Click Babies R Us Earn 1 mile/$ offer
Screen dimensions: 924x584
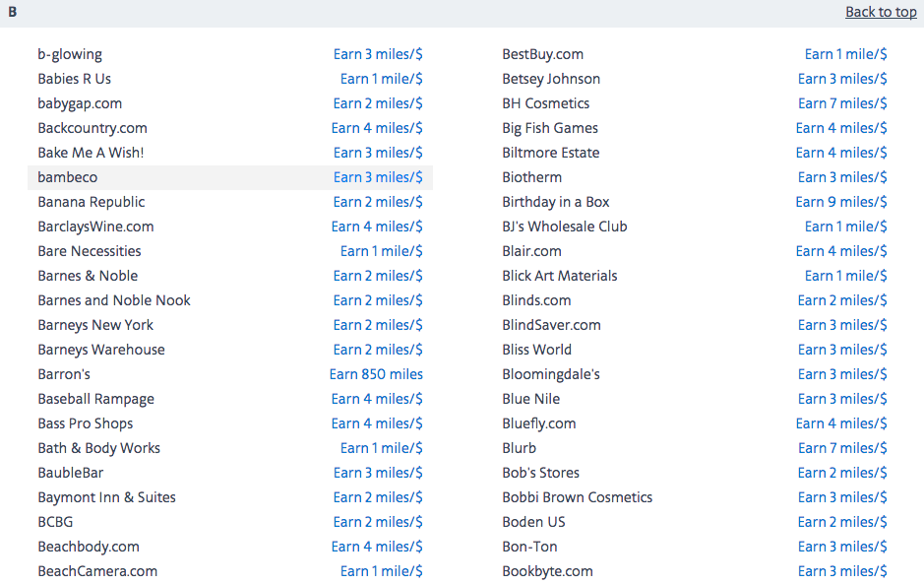tap(381, 79)
